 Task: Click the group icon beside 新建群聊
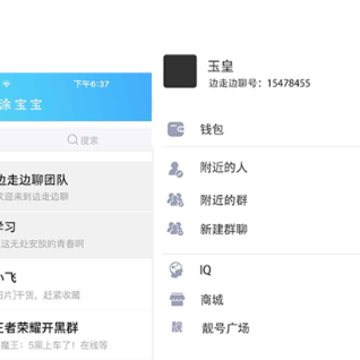click(175, 229)
